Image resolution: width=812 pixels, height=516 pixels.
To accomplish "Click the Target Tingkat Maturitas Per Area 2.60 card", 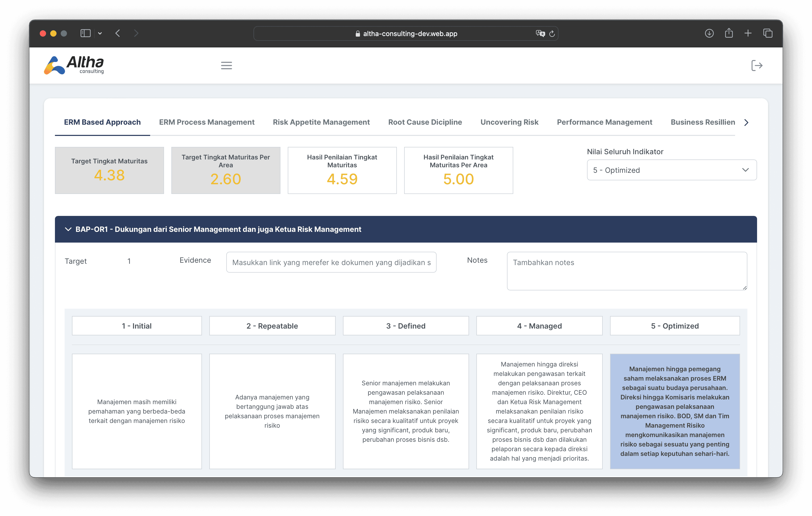I will pyautogui.click(x=225, y=170).
